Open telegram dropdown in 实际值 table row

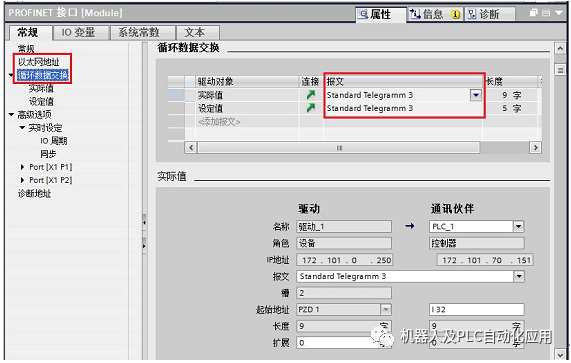(x=476, y=95)
